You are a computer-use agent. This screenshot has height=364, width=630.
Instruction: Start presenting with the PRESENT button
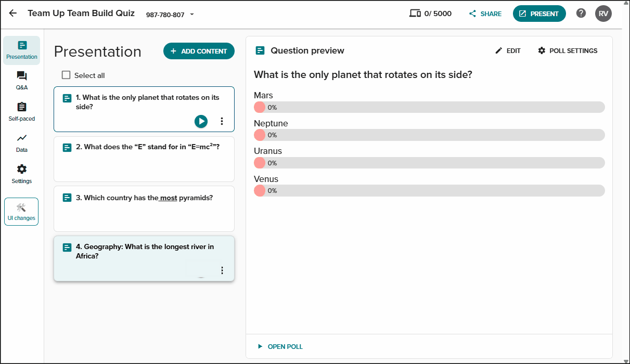539,14
